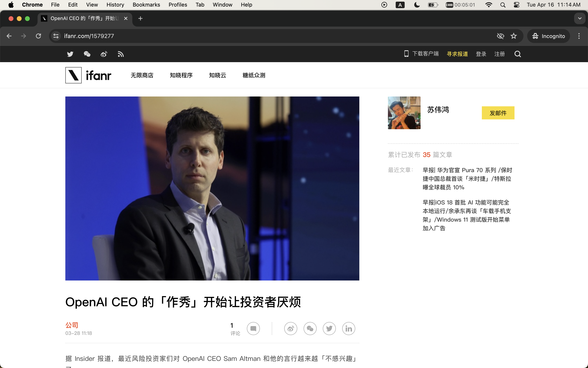588x368 pixels.
Task: Click the yellow 发邮件 button
Action: [498, 113]
